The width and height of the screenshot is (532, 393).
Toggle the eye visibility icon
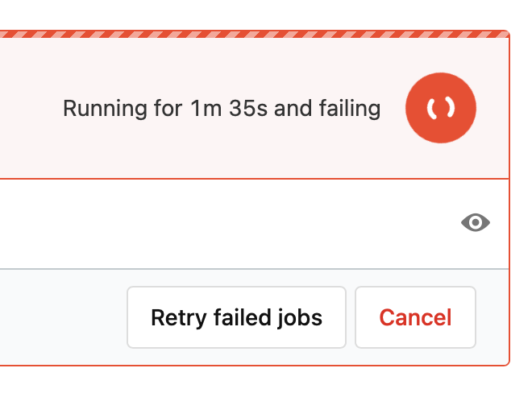tap(476, 223)
